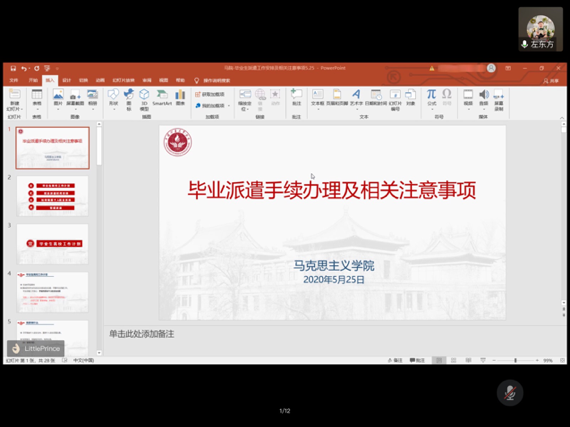Screen dimensions: 570x427
Task: Click the Share (共享) button
Action: click(551, 81)
